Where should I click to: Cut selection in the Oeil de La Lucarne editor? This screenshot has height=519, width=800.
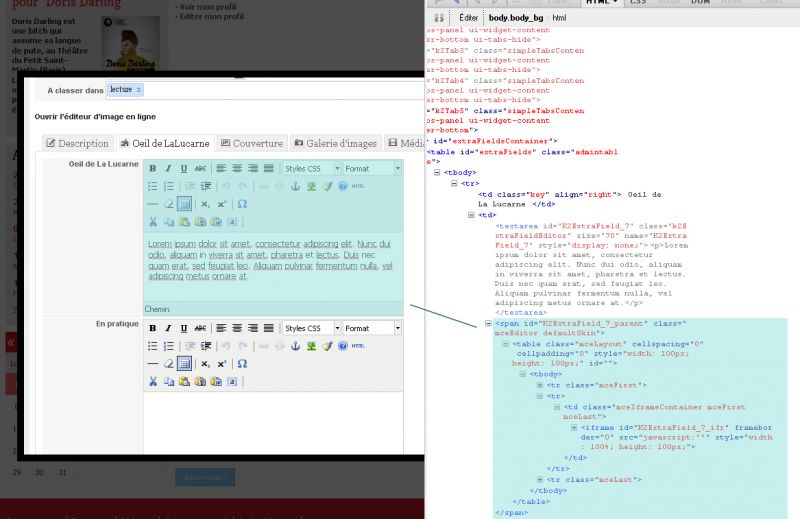pyautogui.click(x=153, y=221)
